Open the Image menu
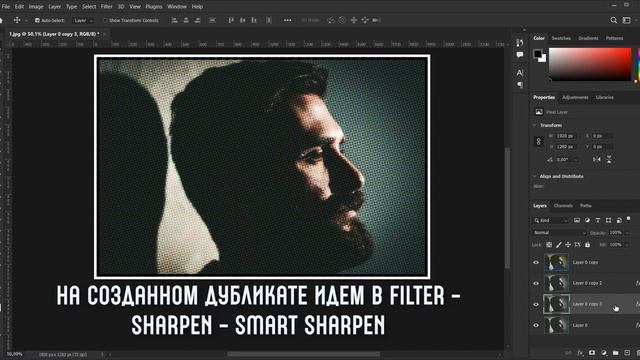Image resolution: width=640 pixels, height=360 pixels. pos(36,7)
